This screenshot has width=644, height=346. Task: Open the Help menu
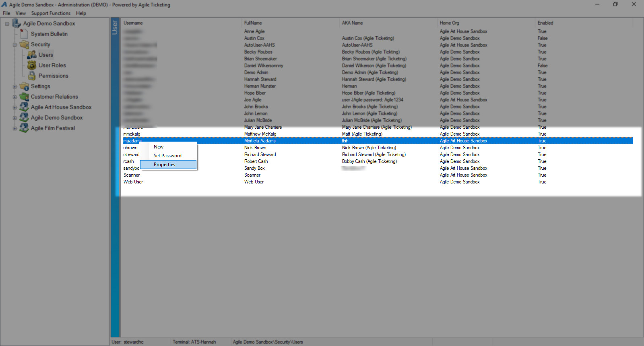(81, 13)
